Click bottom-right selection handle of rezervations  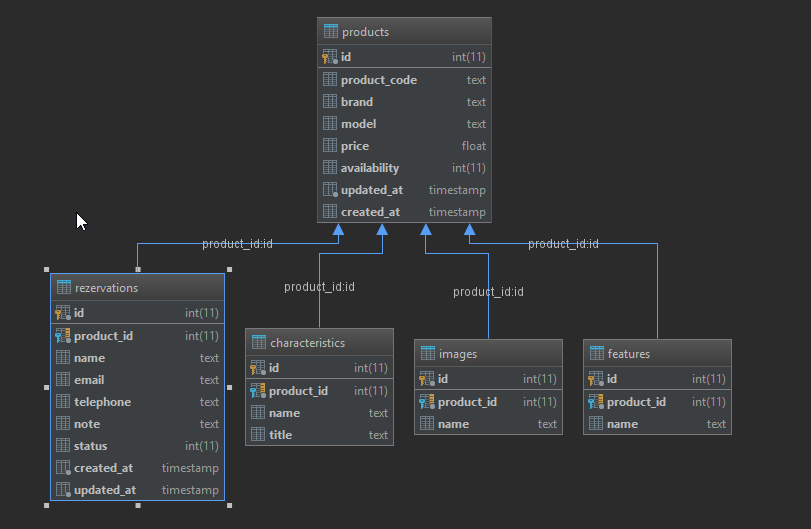coord(230,505)
